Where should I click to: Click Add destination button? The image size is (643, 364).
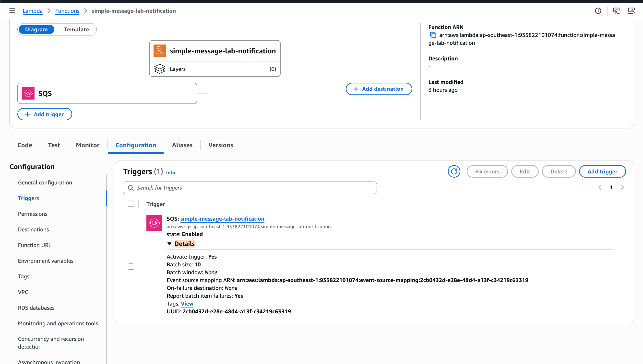(x=379, y=89)
